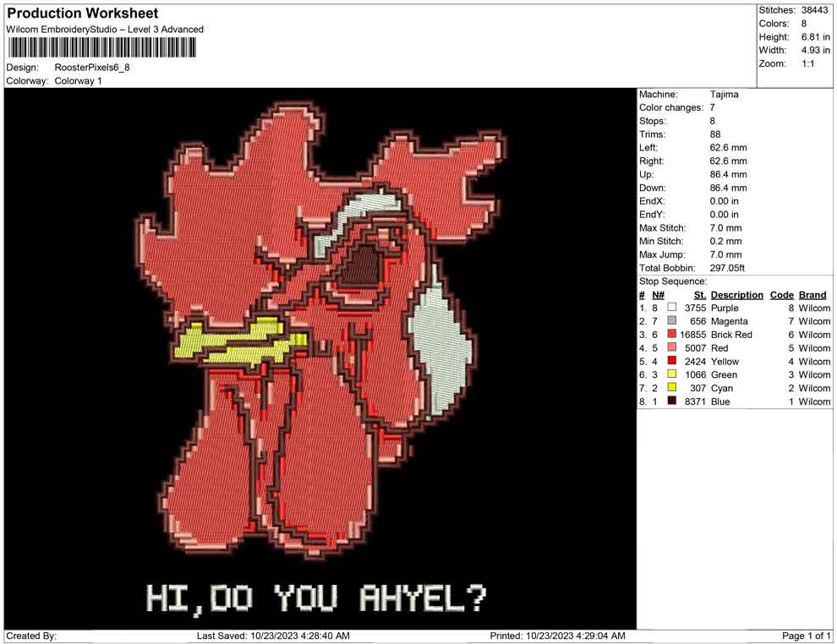
Task: Click the Left value 62.6 mm
Action: (729, 147)
